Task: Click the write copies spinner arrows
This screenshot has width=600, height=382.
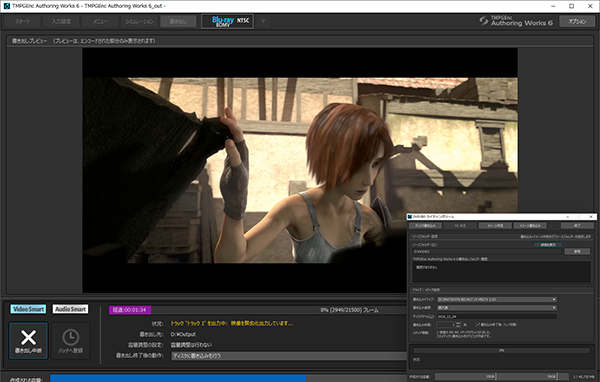Action: (458, 325)
